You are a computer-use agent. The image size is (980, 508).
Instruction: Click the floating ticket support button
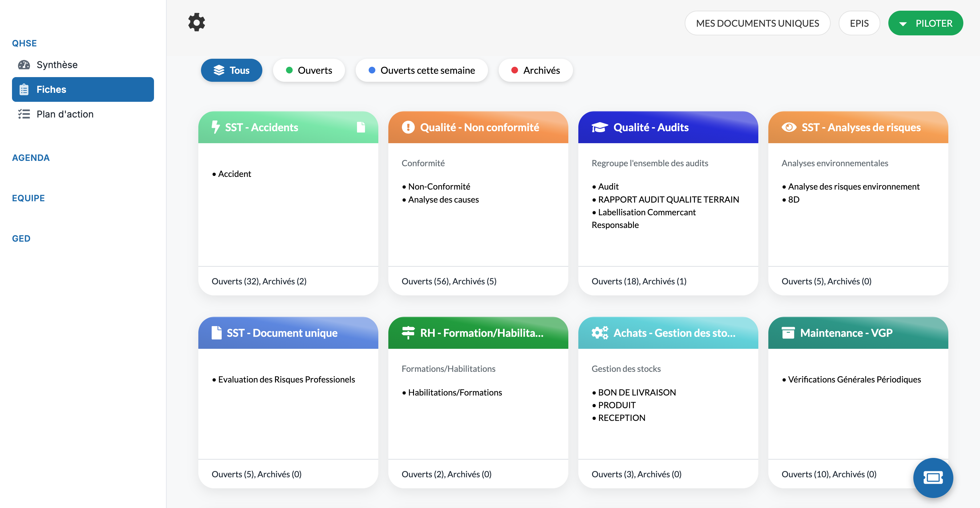[x=933, y=478]
